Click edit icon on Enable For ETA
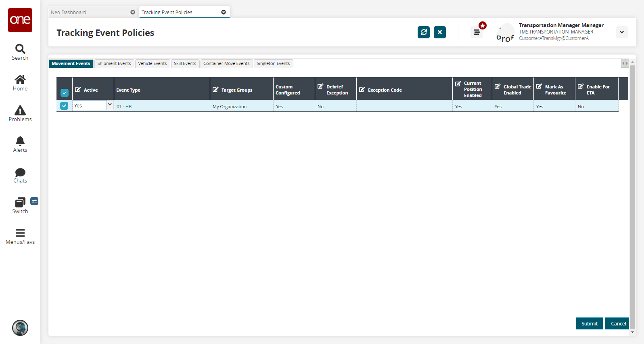Screen dimensions: 644x344 pos(581,86)
